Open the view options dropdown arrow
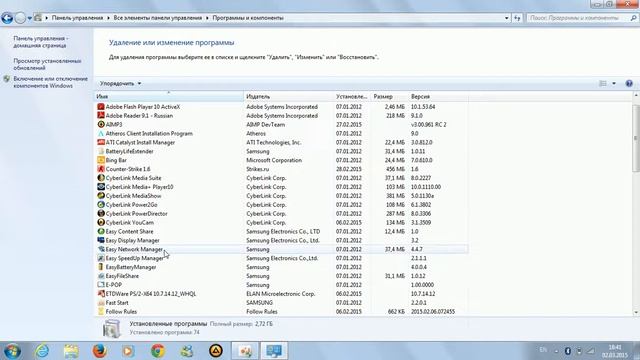Viewport: 640px width, 360px height. pyautogui.click(x=614, y=83)
